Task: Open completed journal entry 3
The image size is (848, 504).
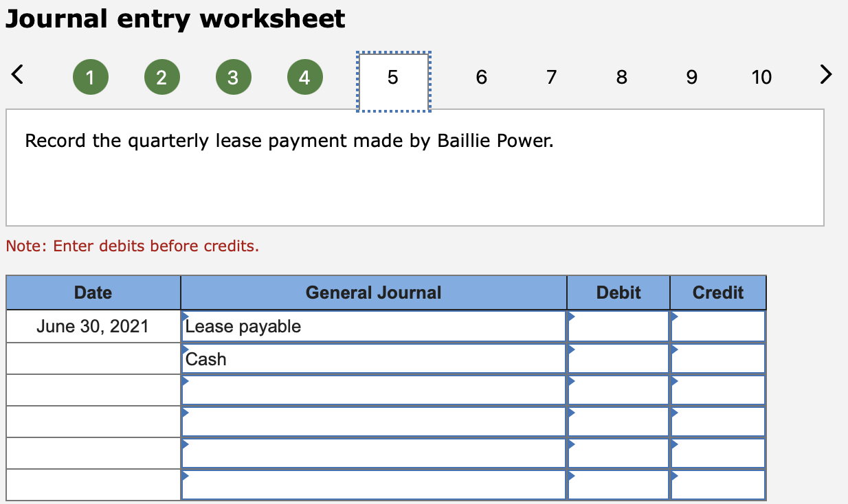Action: [x=233, y=78]
